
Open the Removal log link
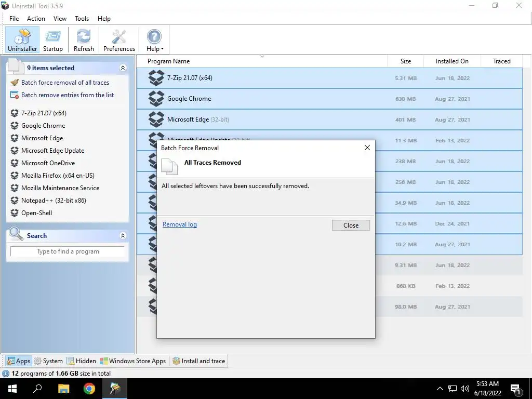[x=179, y=224]
